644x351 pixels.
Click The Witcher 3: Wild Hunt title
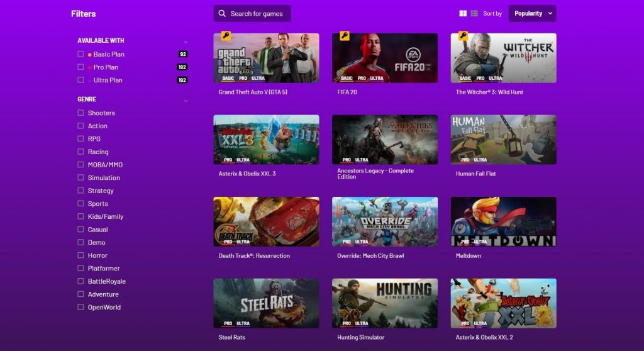tap(489, 92)
